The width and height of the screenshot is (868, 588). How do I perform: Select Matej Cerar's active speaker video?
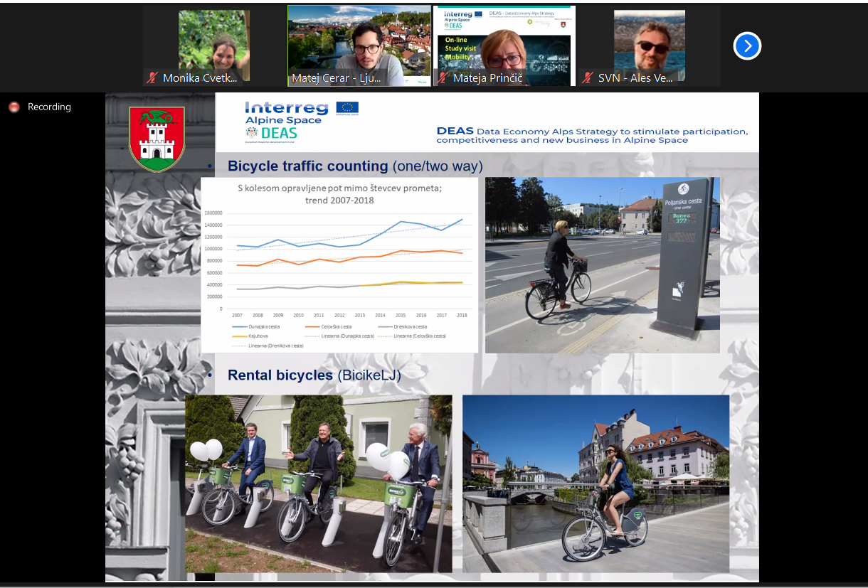(x=359, y=43)
